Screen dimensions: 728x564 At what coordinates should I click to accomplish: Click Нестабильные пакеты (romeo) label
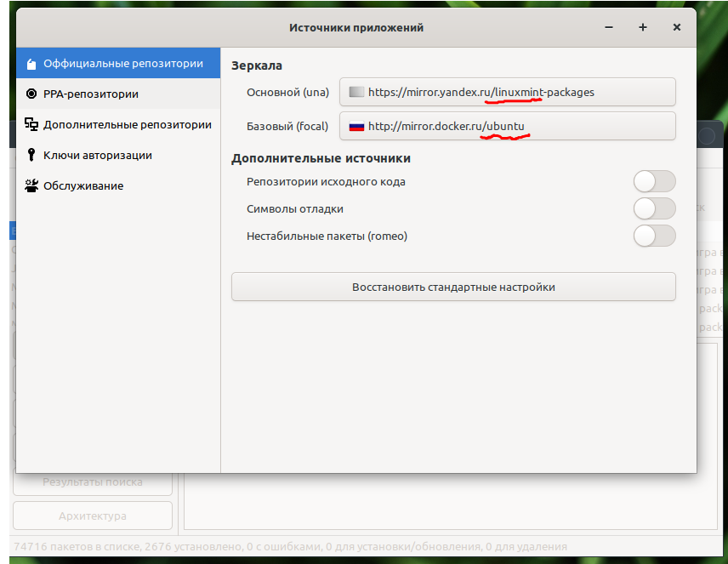[327, 236]
